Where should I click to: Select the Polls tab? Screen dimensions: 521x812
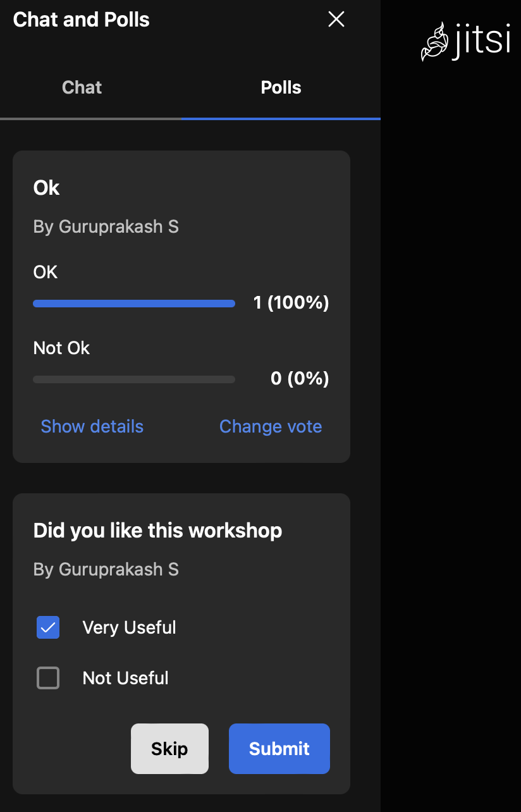281,87
